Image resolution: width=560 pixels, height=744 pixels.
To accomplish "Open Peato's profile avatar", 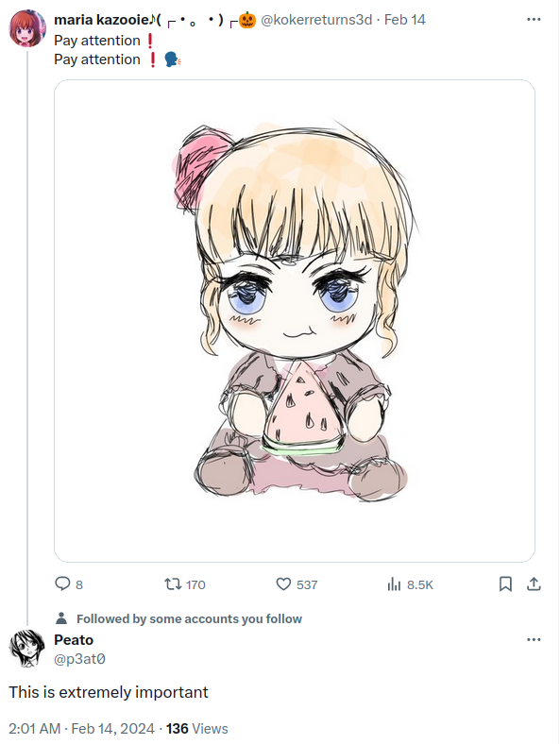I will [27, 648].
